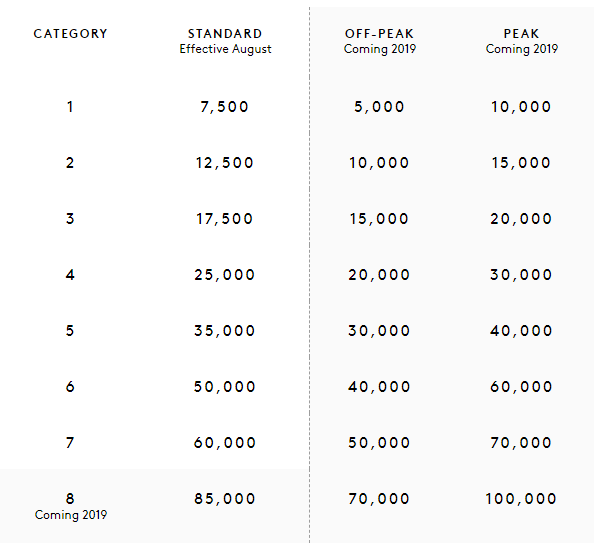Click the Peak 15,000 value in Category 2
The width and height of the screenshot is (603, 543).
click(521, 163)
